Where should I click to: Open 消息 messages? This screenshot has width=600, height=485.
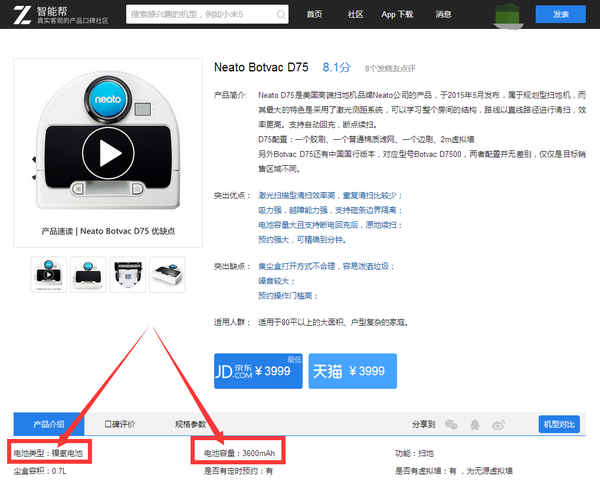pyautogui.click(x=441, y=15)
